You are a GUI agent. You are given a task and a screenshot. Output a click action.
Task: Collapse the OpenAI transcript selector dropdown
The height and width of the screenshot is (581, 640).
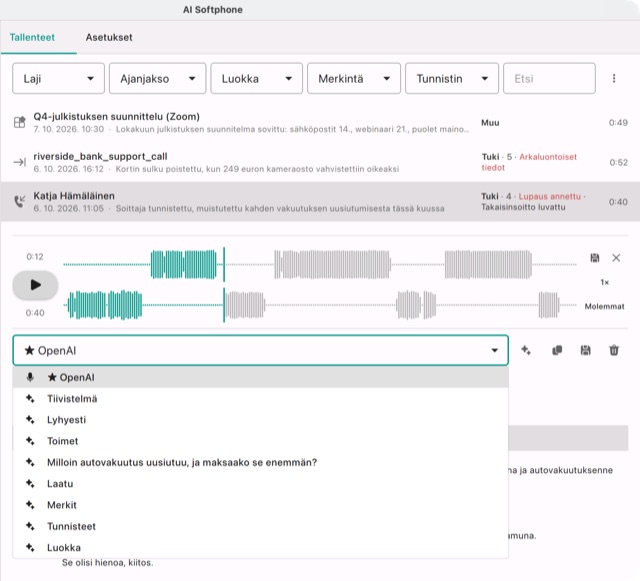pos(260,350)
